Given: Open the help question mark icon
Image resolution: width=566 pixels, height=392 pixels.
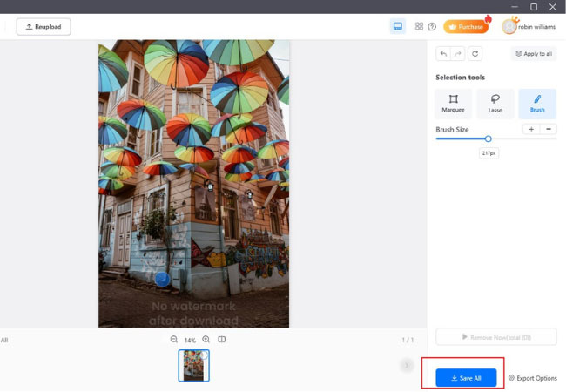Looking at the screenshot, I should click(x=432, y=27).
